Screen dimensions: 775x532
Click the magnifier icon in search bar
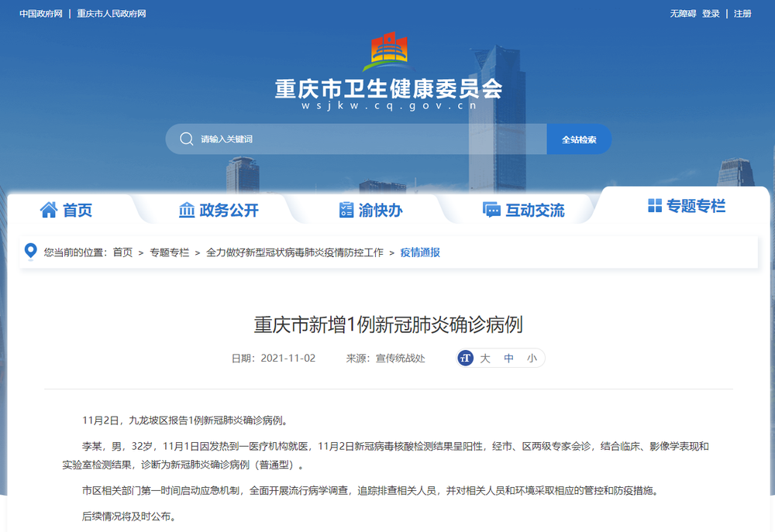pos(186,139)
